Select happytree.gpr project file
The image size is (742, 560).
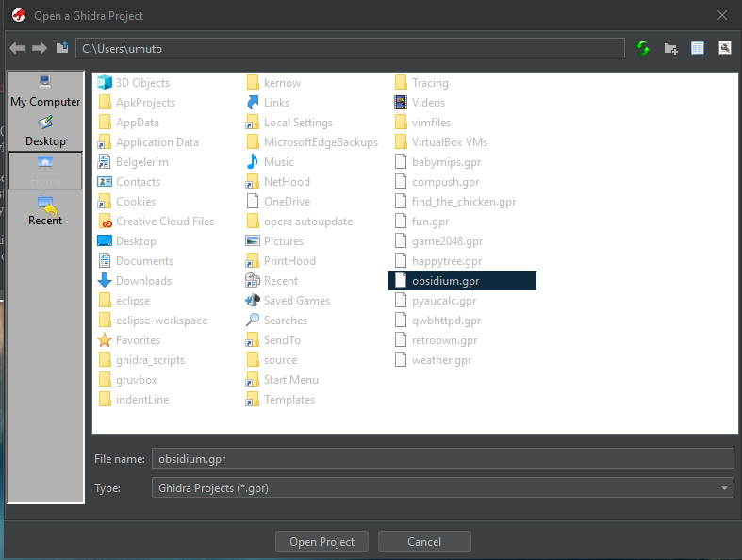pos(438,261)
